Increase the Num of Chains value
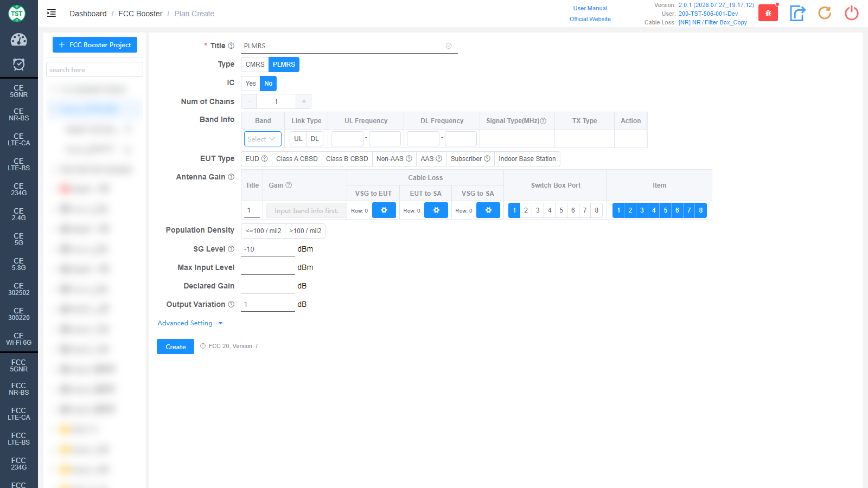Screen dimensions: 868x488 click(304, 101)
